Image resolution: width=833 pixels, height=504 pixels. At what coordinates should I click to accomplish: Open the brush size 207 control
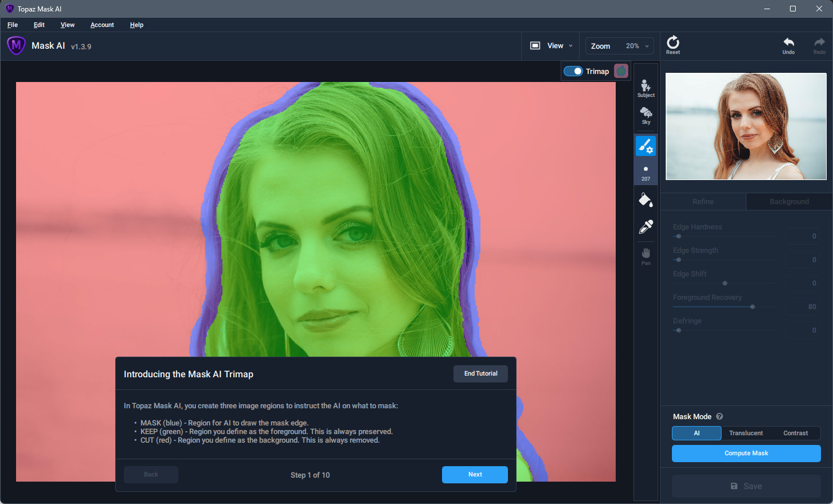tap(646, 173)
